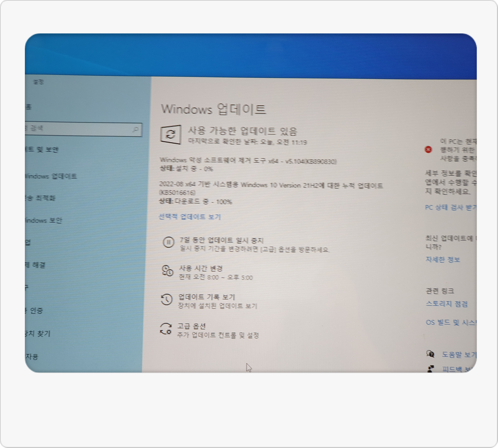The height and width of the screenshot is (448, 498).
Task: Select Windows 보안 in the sidebar
Action: point(44,220)
